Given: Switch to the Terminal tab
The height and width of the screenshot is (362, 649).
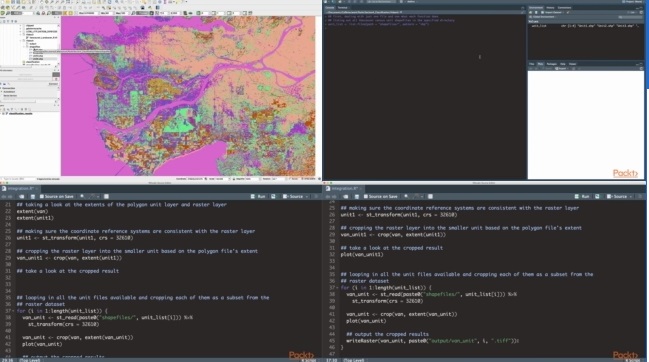Looking at the screenshot, I should (343, 7).
